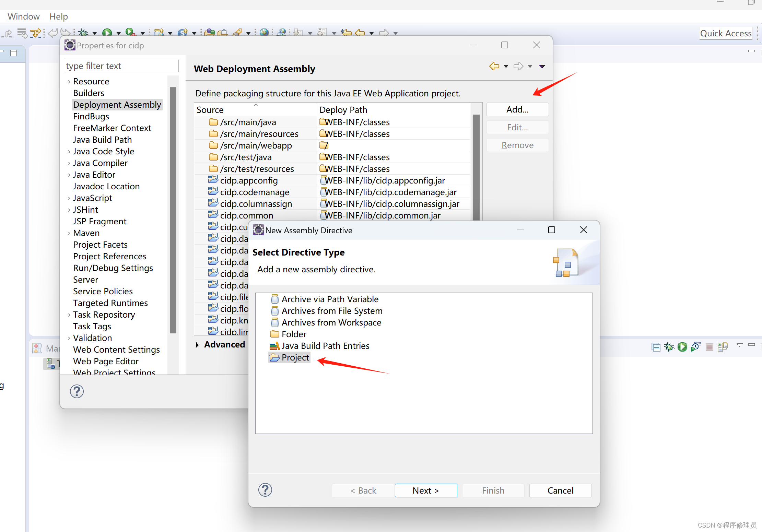This screenshot has height=532, width=762.
Task: Click the yellow back arrow in Web Deployment Assembly header
Action: (x=494, y=66)
